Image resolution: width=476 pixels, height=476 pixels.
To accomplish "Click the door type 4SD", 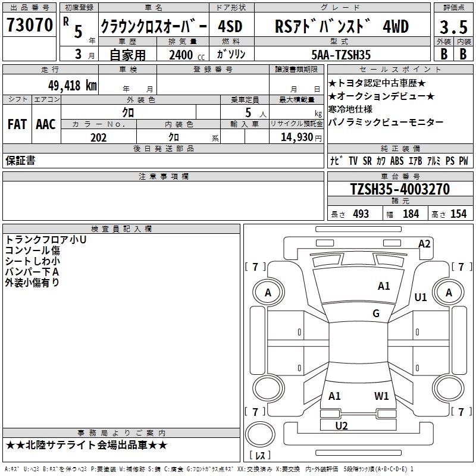I will tap(230, 26).
